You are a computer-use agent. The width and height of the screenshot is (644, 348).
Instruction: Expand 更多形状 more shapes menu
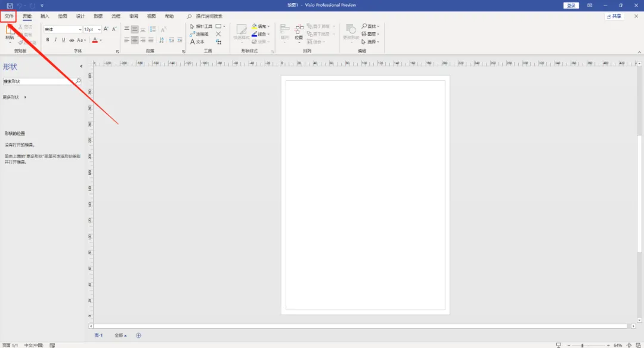pyautogui.click(x=14, y=97)
